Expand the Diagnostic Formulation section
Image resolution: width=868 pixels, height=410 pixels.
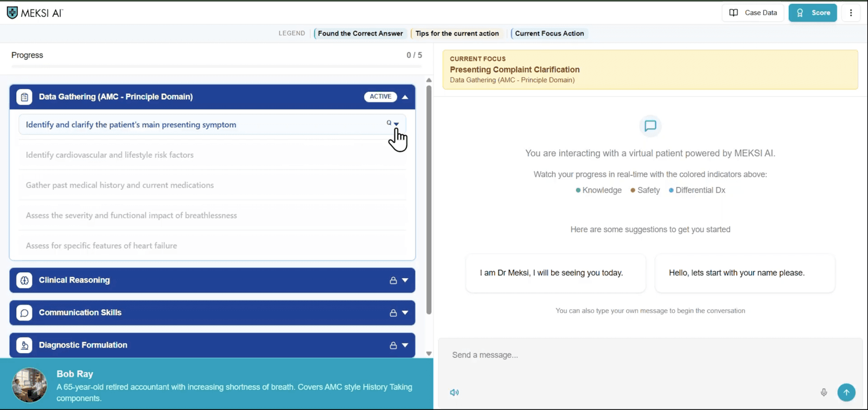coord(405,345)
